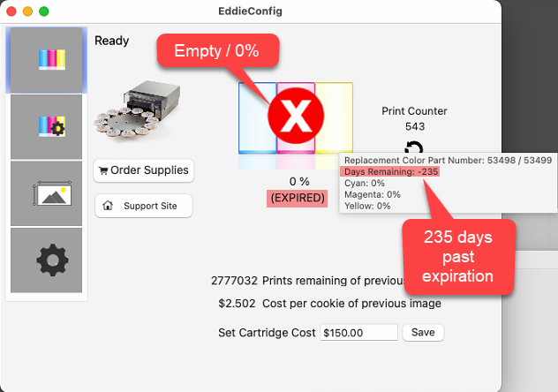Click the print counter reset arrow icon

click(413, 149)
